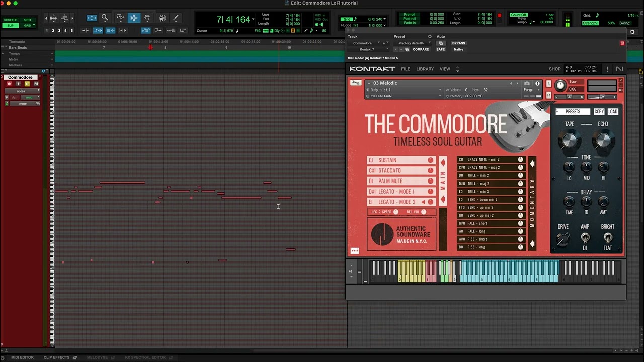Switch to the CLIP EFFECTS tab
Screen dimensions: 644x362
[56, 357]
